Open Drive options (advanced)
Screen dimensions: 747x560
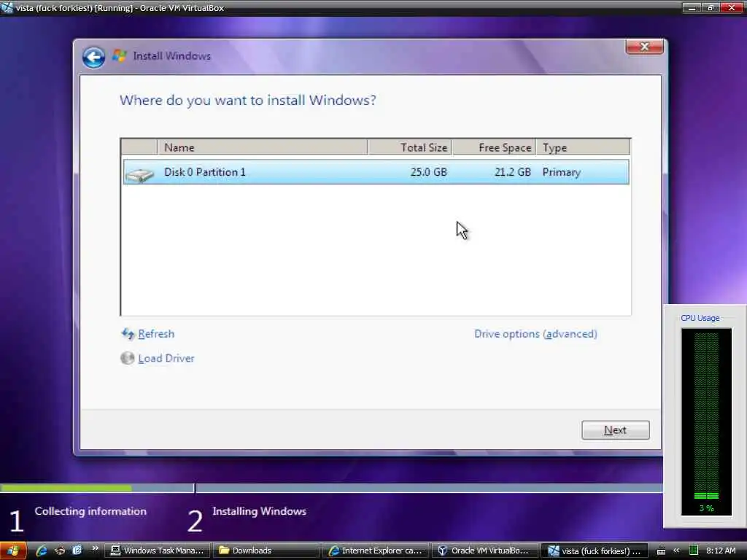(535, 334)
